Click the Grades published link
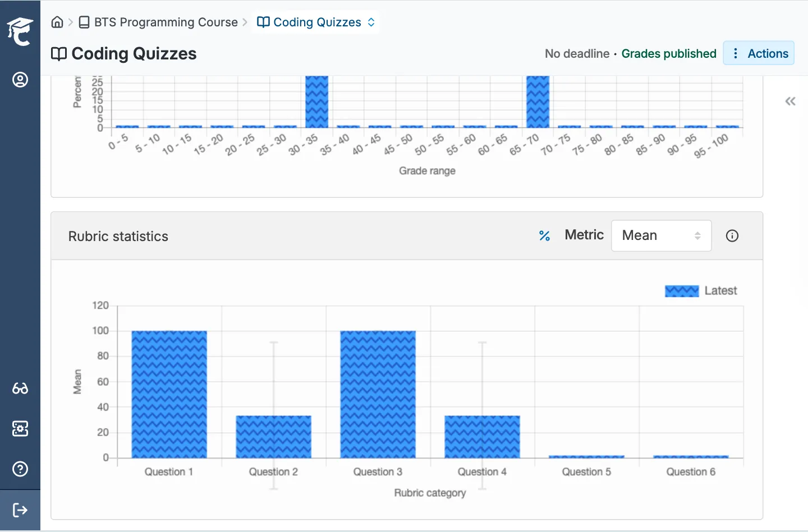 pos(669,53)
